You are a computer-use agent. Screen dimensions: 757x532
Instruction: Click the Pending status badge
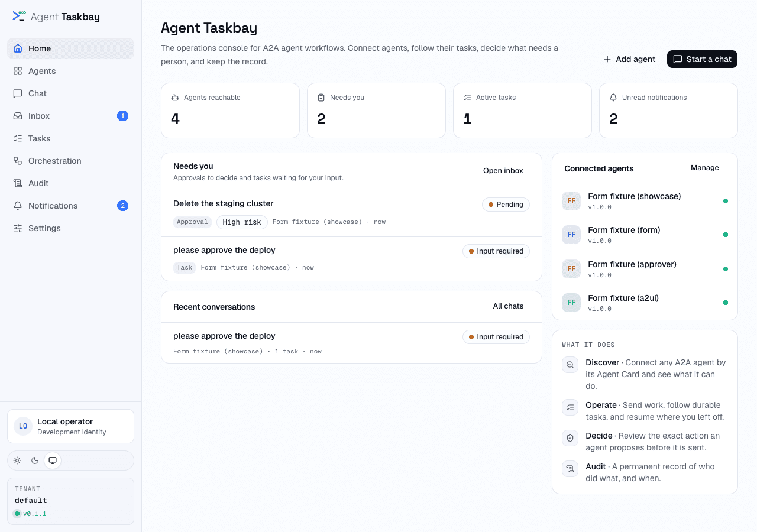(x=506, y=205)
